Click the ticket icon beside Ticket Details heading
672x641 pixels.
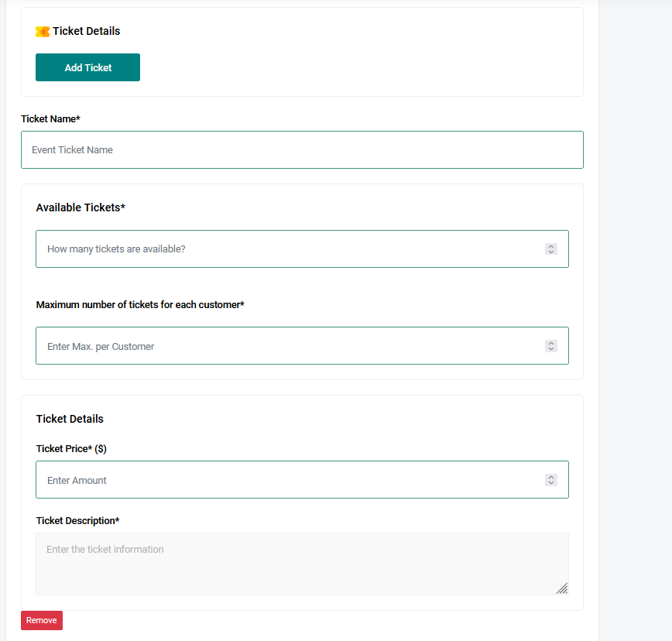click(x=42, y=31)
